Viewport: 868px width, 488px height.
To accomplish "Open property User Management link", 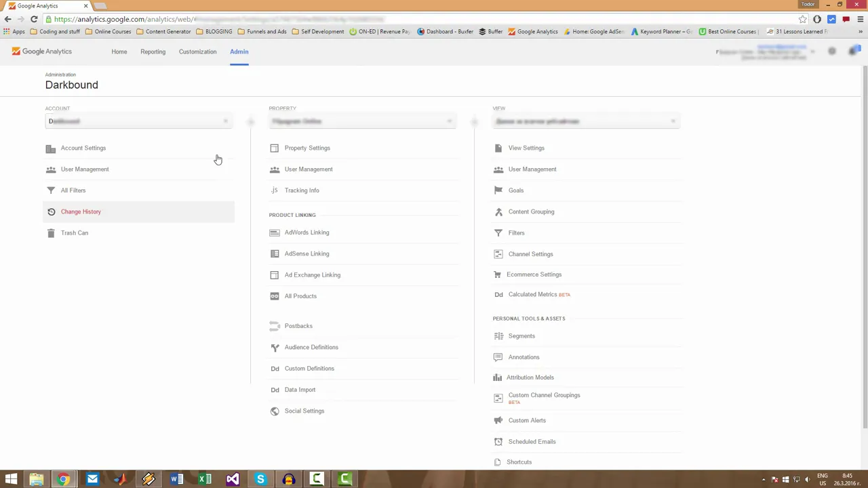I will point(309,169).
